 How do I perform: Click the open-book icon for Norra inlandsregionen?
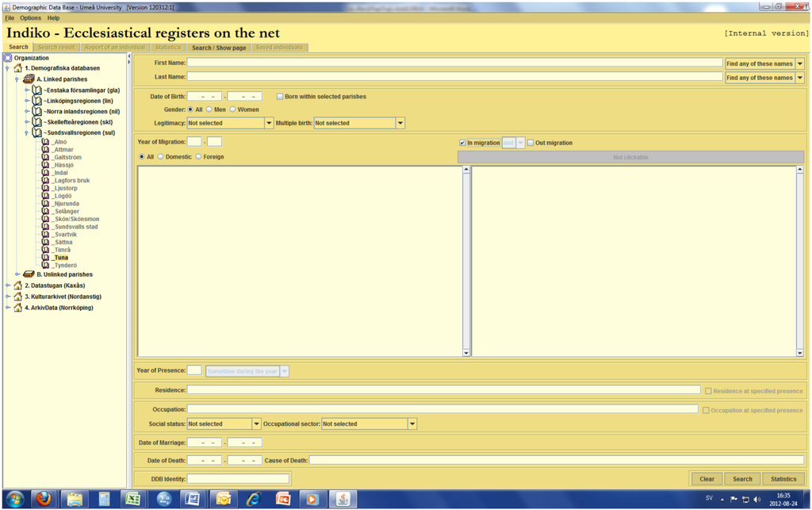pyautogui.click(x=36, y=111)
